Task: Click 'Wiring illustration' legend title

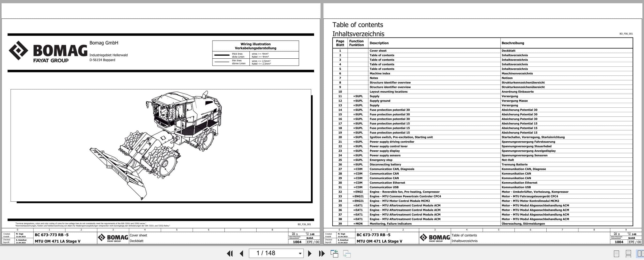Action: 255,44
